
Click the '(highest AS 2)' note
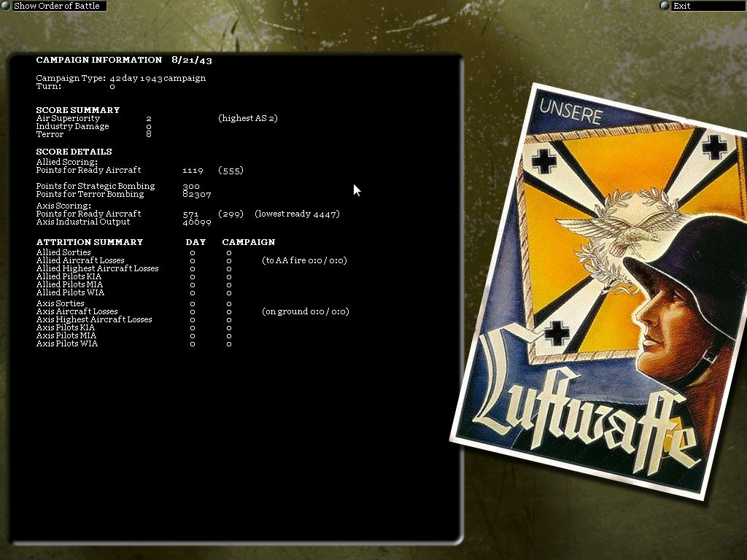tap(248, 118)
